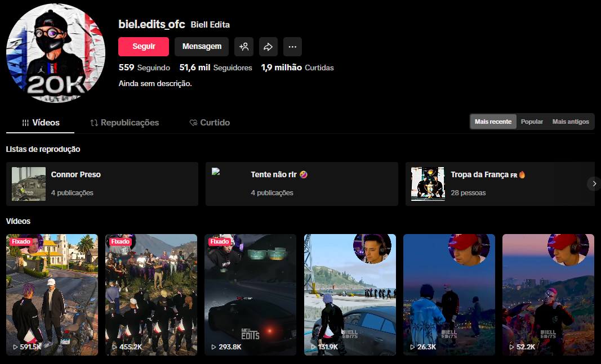Open the Tente não rir playlist
The height and width of the screenshot is (364, 601).
coord(302,184)
